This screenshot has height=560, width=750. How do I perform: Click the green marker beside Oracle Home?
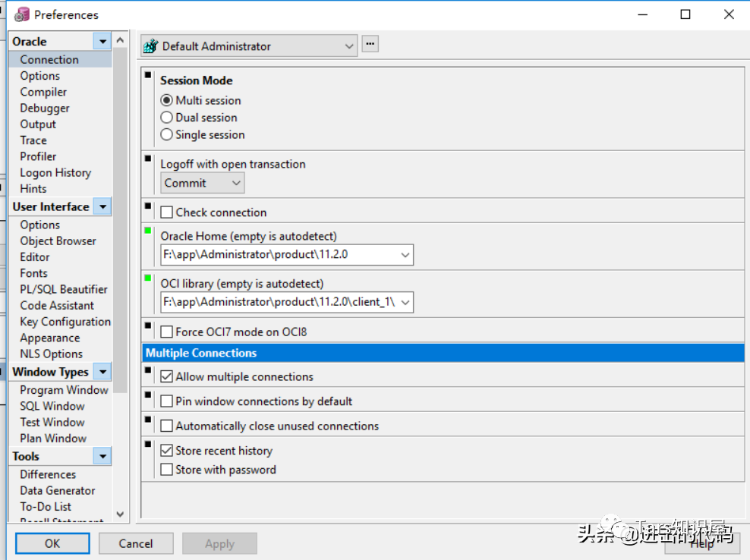(x=148, y=231)
